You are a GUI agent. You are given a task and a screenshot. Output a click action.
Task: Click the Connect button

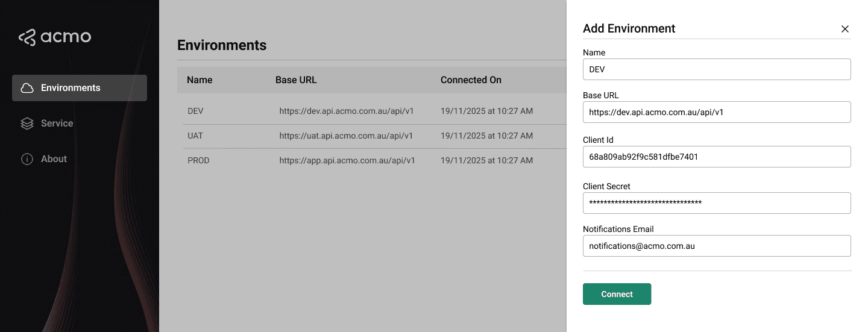pos(617,294)
